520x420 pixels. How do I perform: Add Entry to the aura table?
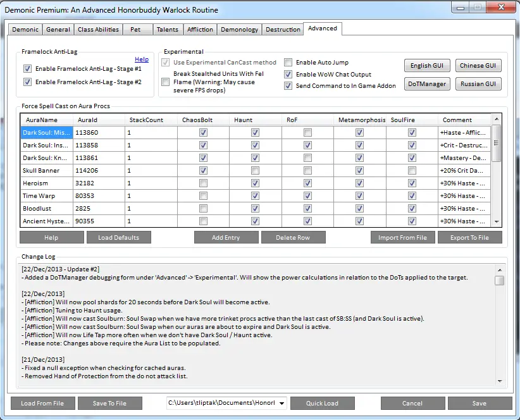pyautogui.click(x=226, y=237)
